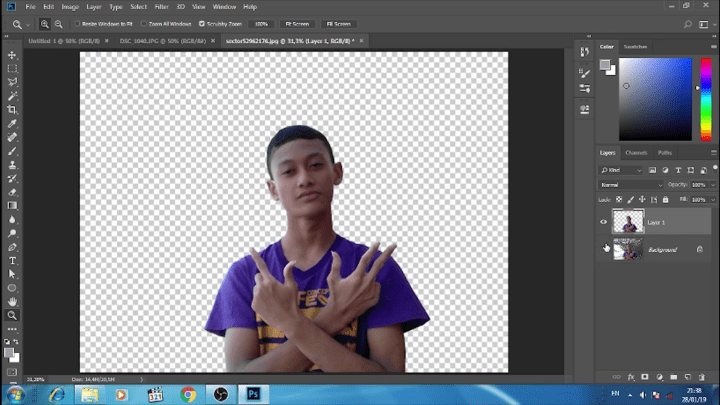Open the blend mode Normal dropdown
This screenshot has height=405, width=720.
pos(630,185)
